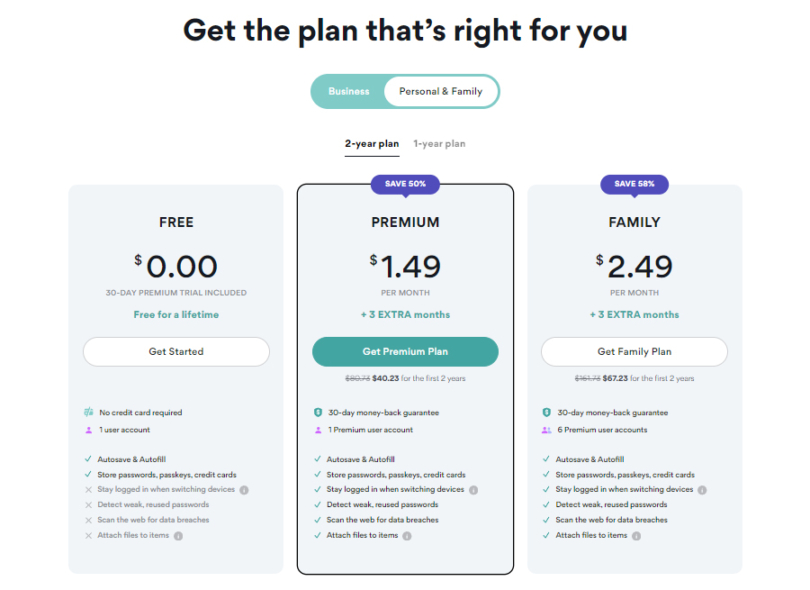Click the no credit card icon in Free plan

pyautogui.click(x=88, y=412)
